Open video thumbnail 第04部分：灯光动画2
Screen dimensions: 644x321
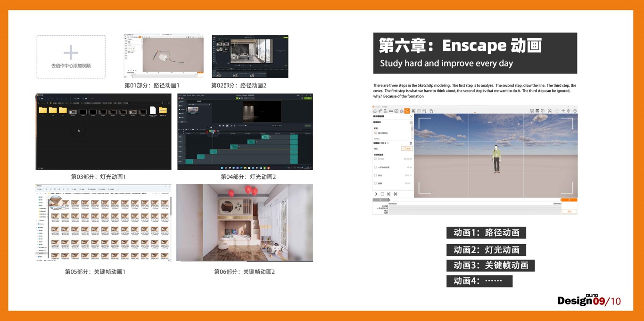click(245, 132)
